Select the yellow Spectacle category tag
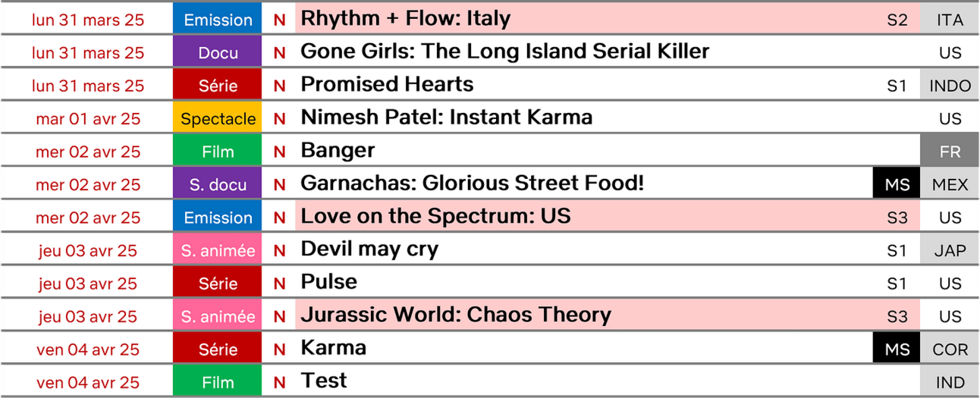980x398 pixels. 218,118
